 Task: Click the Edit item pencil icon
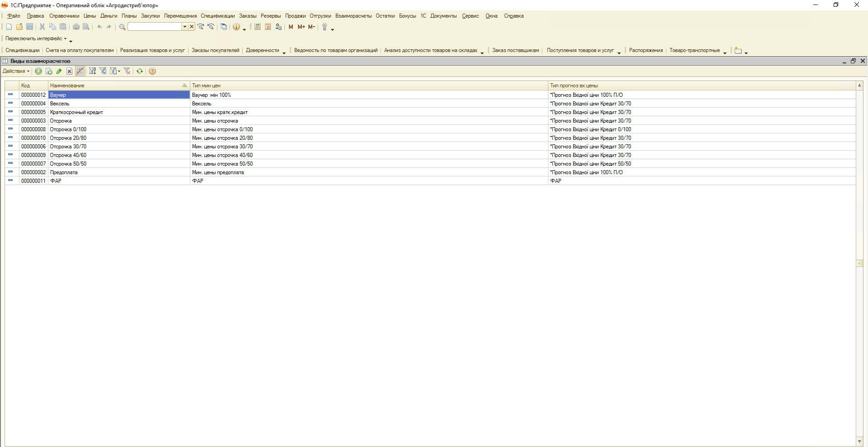click(x=59, y=71)
